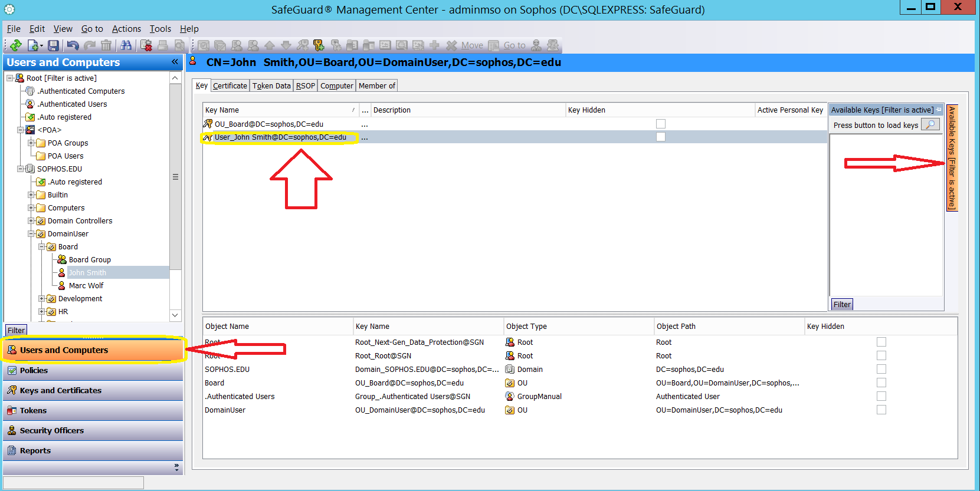
Task: Click the Print toolbar icon
Action: point(163,45)
